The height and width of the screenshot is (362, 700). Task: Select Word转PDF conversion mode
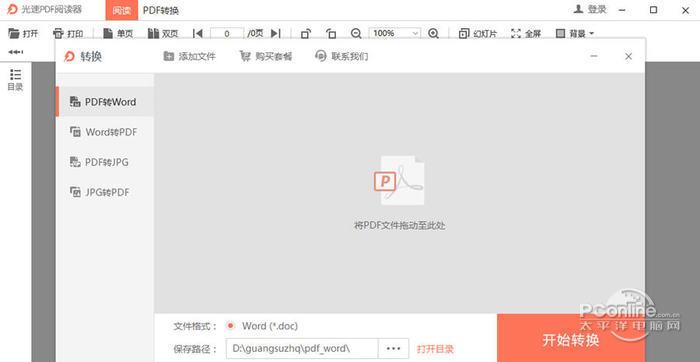click(105, 132)
